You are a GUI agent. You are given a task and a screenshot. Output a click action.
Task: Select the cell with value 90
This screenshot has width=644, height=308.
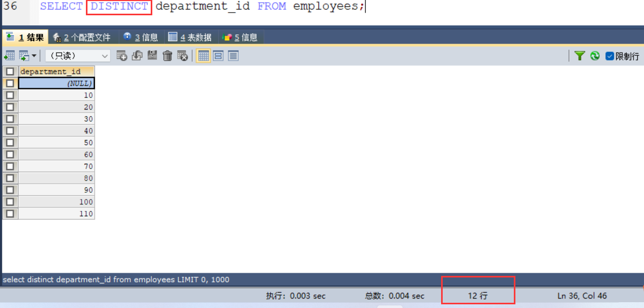click(x=56, y=190)
